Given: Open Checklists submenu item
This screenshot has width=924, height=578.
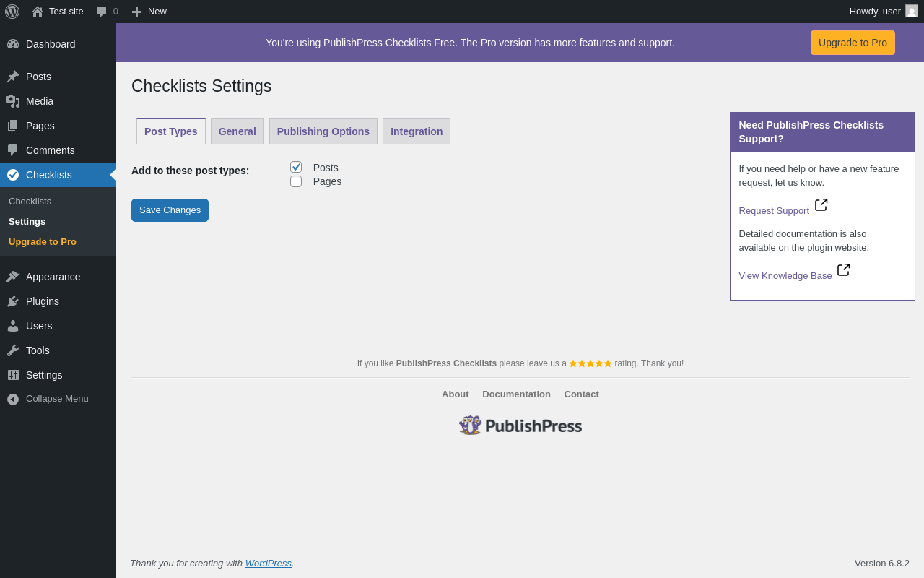Looking at the screenshot, I should pos(30,201).
